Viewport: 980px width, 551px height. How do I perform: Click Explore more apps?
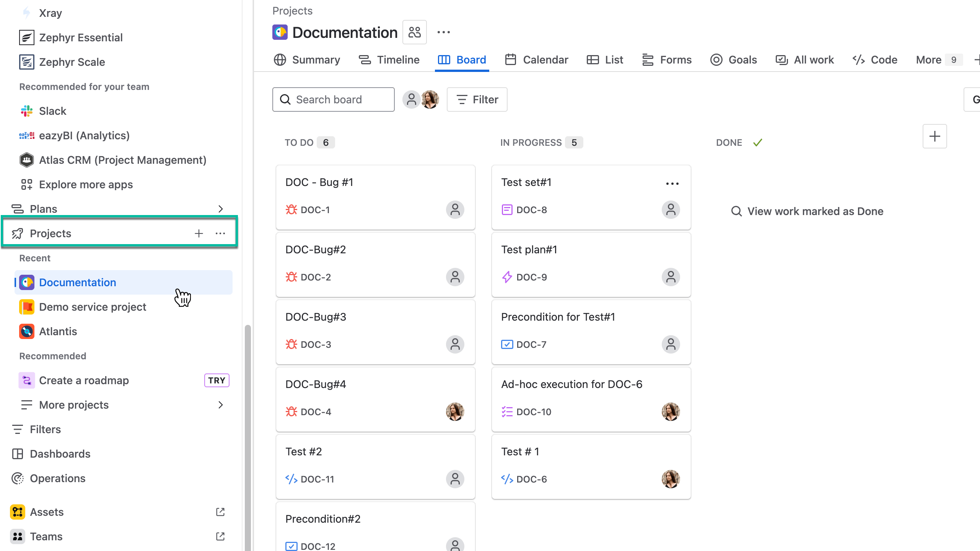(x=85, y=184)
